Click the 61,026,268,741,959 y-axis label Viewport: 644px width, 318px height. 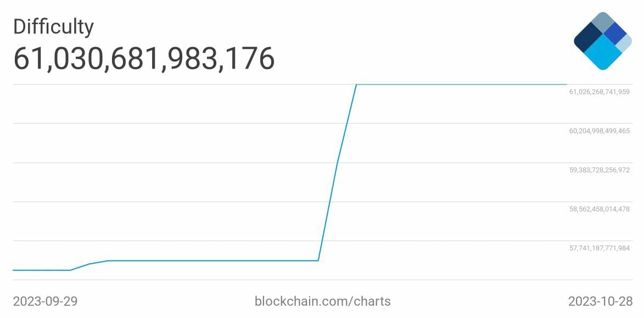pyautogui.click(x=600, y=92)
